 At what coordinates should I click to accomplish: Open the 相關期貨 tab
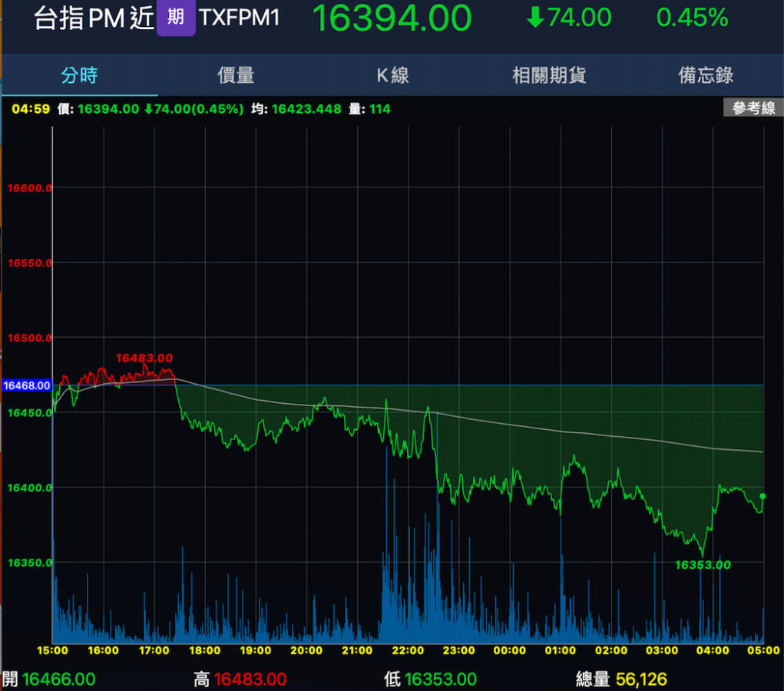click(x=549, y=75)
